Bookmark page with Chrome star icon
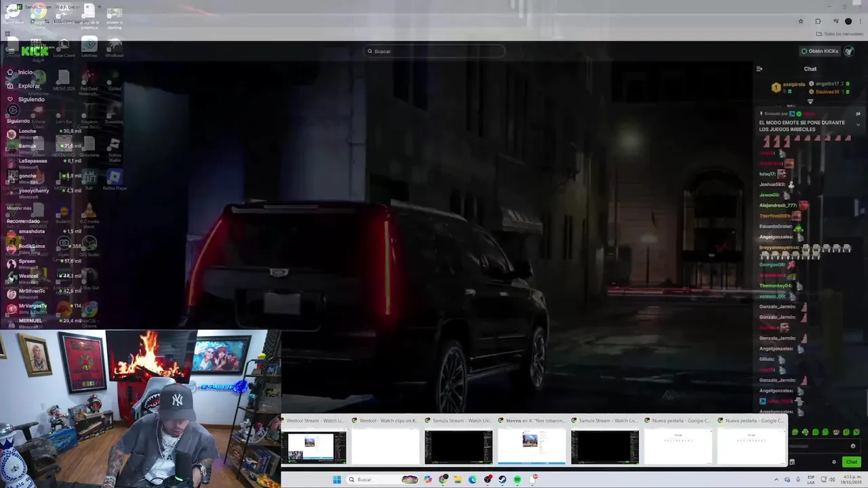Screen dimensions: 868x488 [801, 21]
